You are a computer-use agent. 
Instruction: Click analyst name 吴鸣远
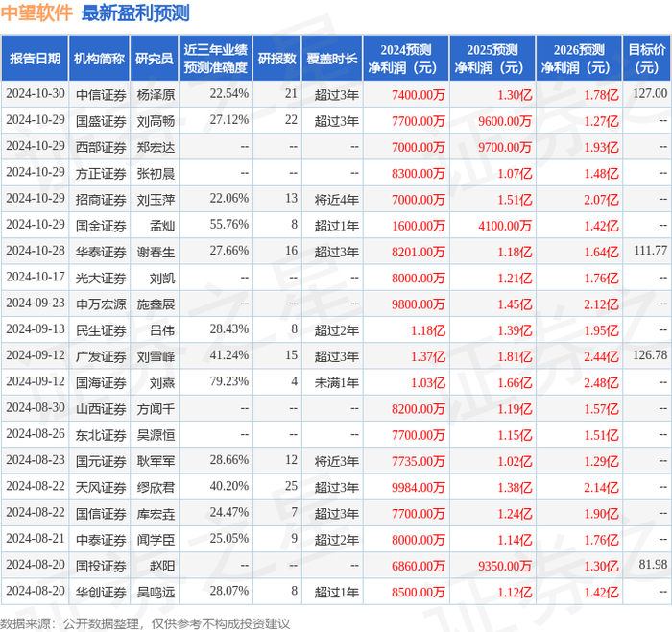point(156,592)
